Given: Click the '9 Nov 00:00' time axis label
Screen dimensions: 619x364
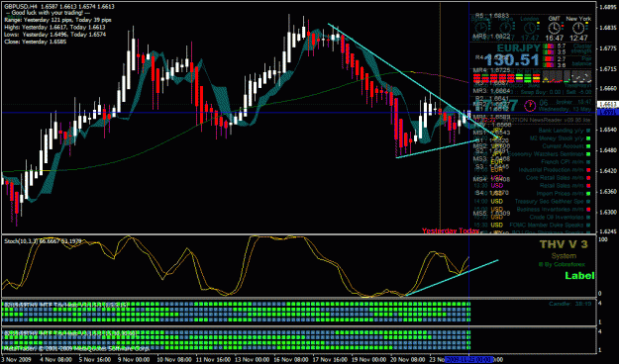Looking at the screenshot, I should pyautogui.click(x=135, y=360).
